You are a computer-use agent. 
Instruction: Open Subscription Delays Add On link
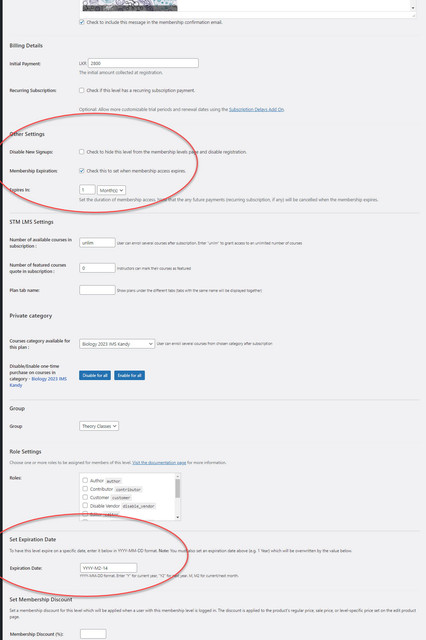(256, 109)
